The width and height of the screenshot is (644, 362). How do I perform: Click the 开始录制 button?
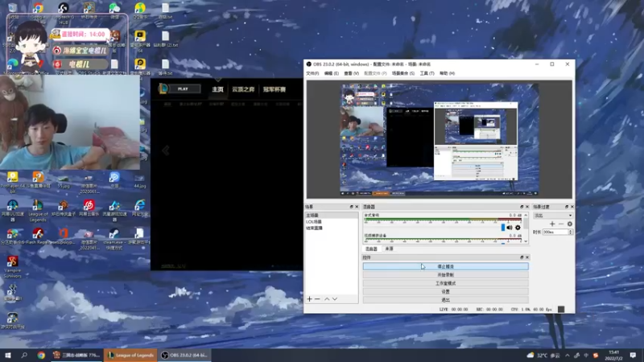coord(445,274)
